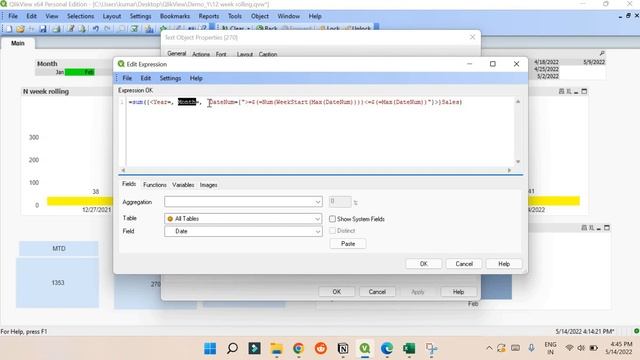Click expression editor scroll-right arrow
The height and width of the screenshot is (360, 640).
(x=509, y=170)
